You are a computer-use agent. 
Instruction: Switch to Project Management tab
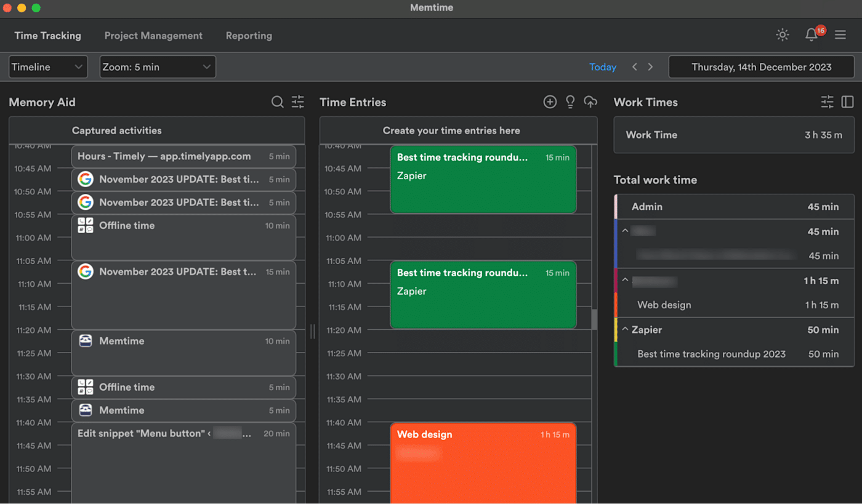[153, 36]
